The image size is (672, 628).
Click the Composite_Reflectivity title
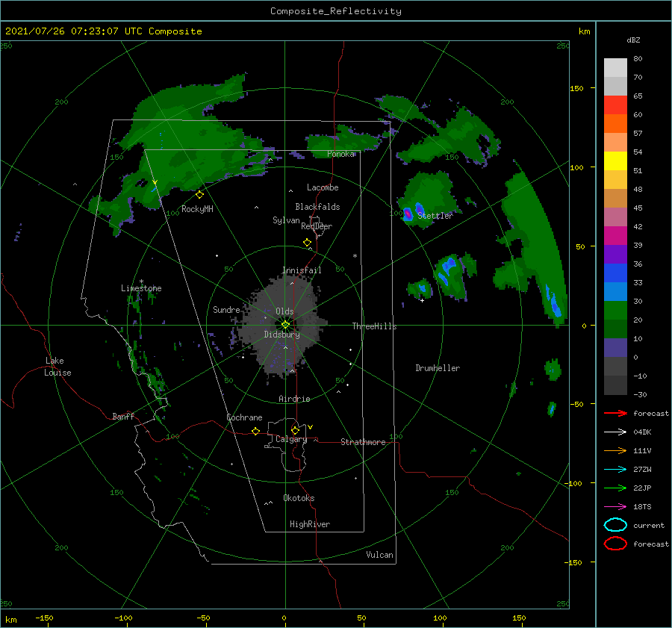point(335,11)
